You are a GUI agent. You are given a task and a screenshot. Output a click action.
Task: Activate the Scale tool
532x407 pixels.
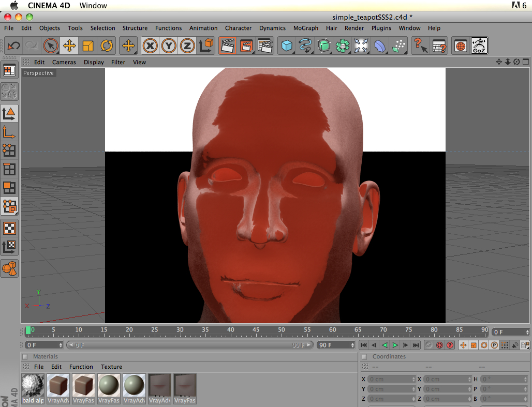(x=87, y=46)
